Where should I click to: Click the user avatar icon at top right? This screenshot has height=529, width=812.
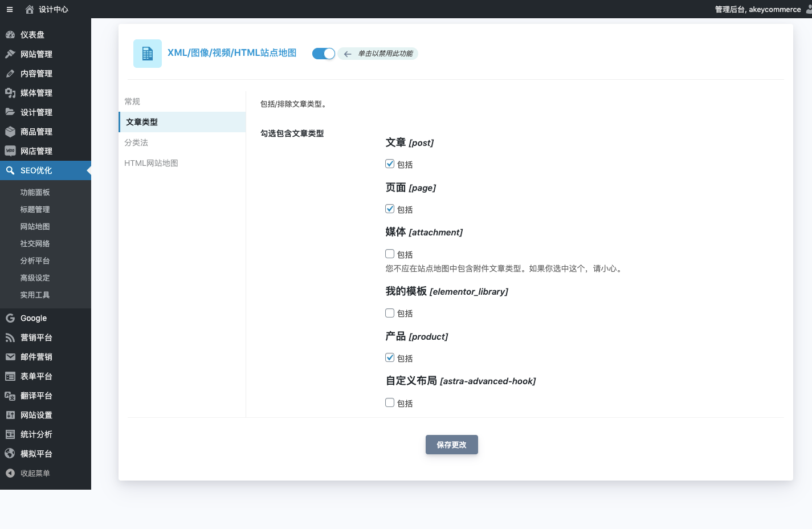point(809,9)
